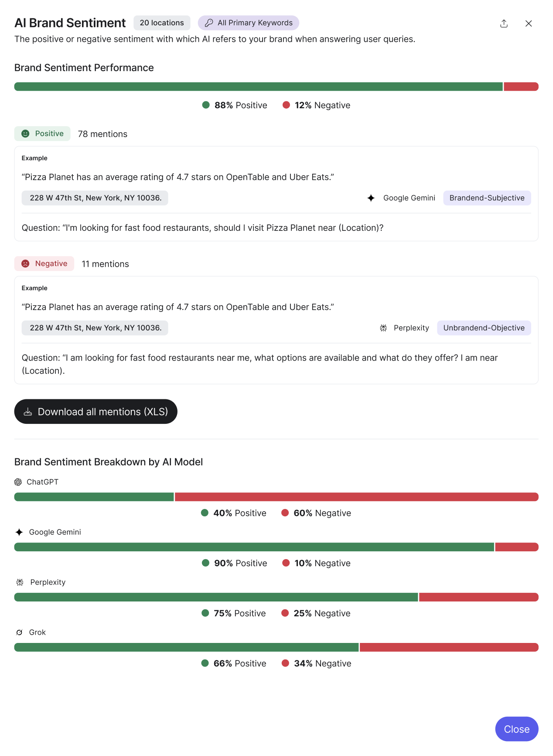Select the Unbrandend-Objective tag
Image resolution: width=553 pixels, height=756 pixels.
484,328
